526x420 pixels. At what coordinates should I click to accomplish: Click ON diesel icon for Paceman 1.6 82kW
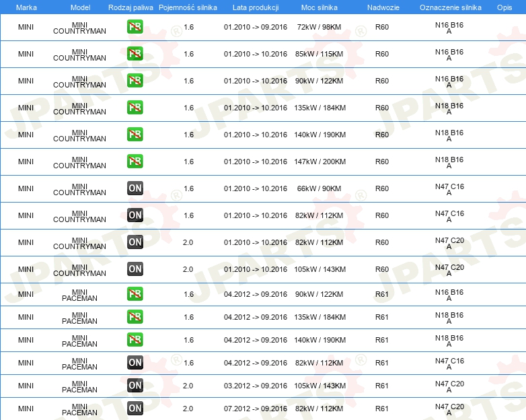coord(135,363)
